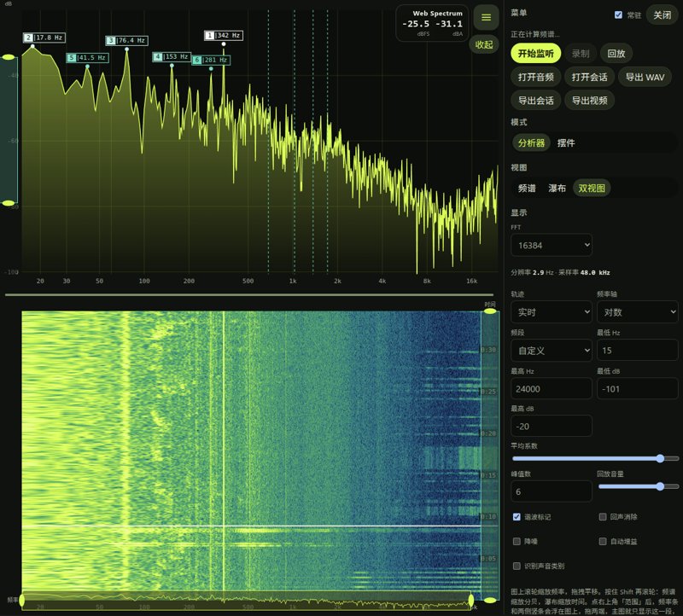Click the 收起 collapse button

click(x=483, y=44)
